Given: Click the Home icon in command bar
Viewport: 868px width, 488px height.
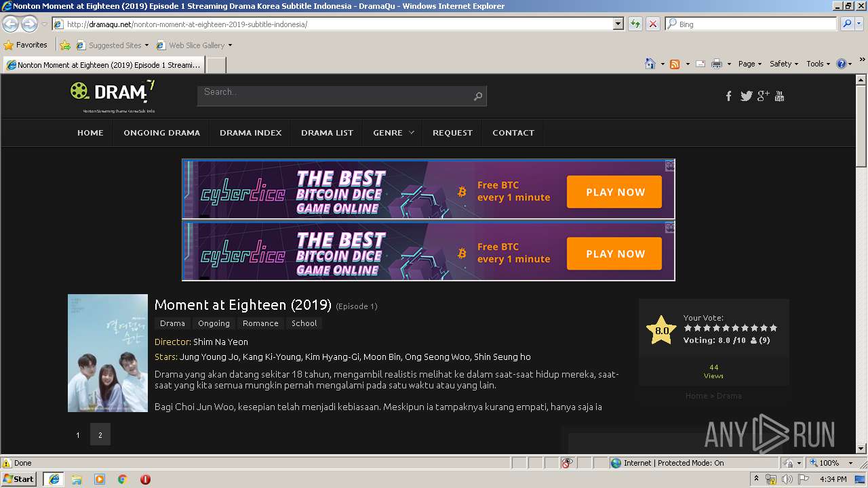Looking at the screenshot, I should (x=650, y=64).
